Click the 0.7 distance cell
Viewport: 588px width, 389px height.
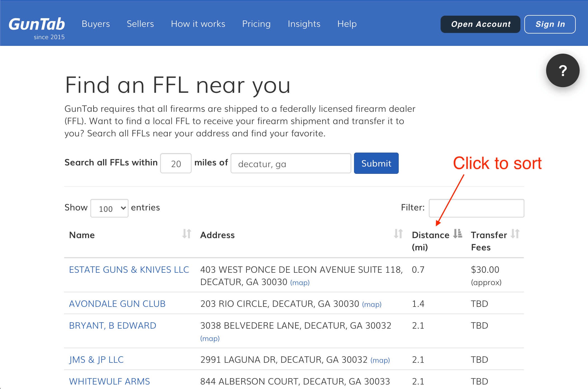coord(418,270)
